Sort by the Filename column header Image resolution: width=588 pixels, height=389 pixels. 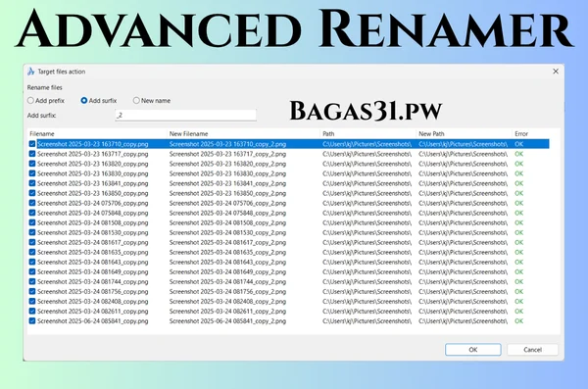(42, 134)
